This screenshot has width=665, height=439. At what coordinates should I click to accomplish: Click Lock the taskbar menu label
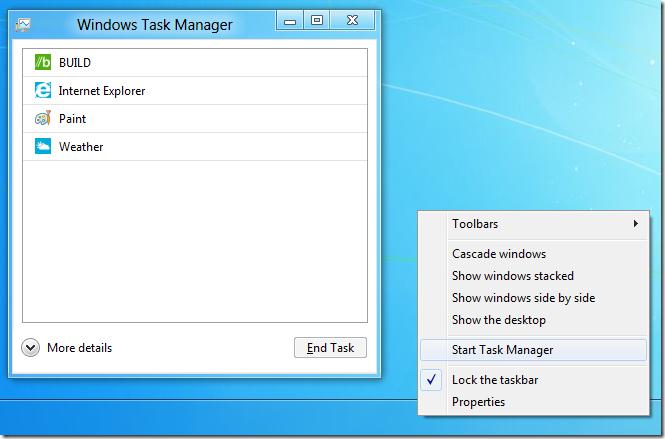495,380
